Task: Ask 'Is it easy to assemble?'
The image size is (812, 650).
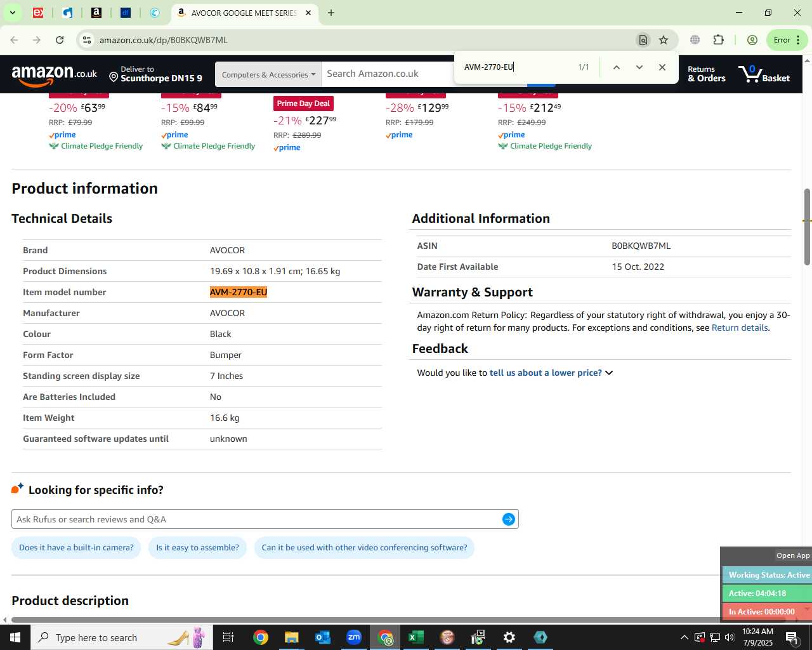Action: coord(197,548)
